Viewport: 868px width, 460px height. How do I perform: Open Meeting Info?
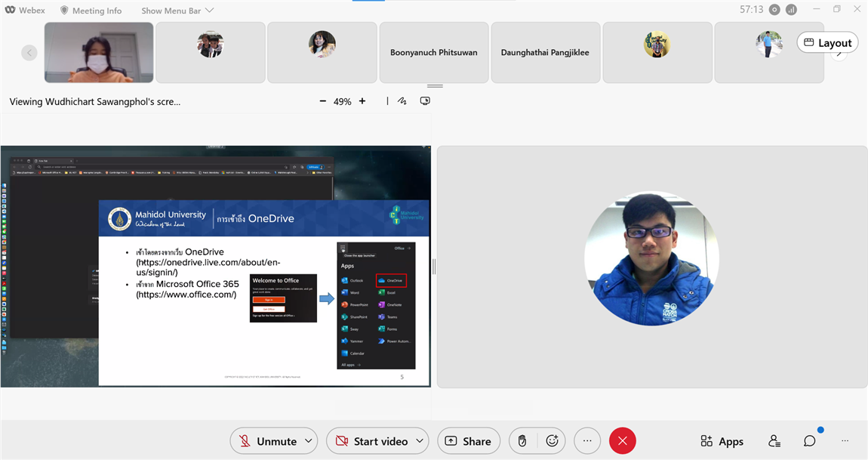(x=91, y=11)
